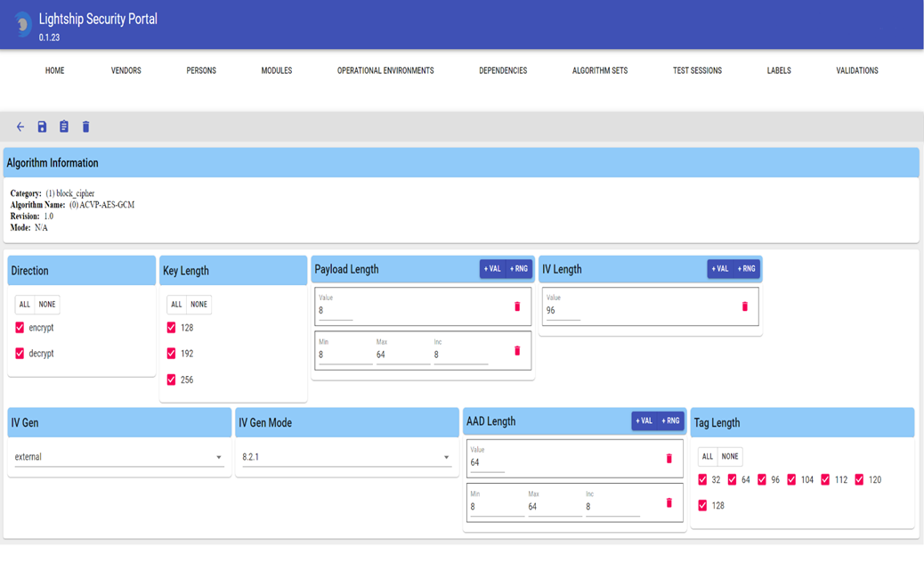This screenshot has width=924, height=563.
Task: Uncheck the 104 tag length checkbox
Action: (791, 480)
